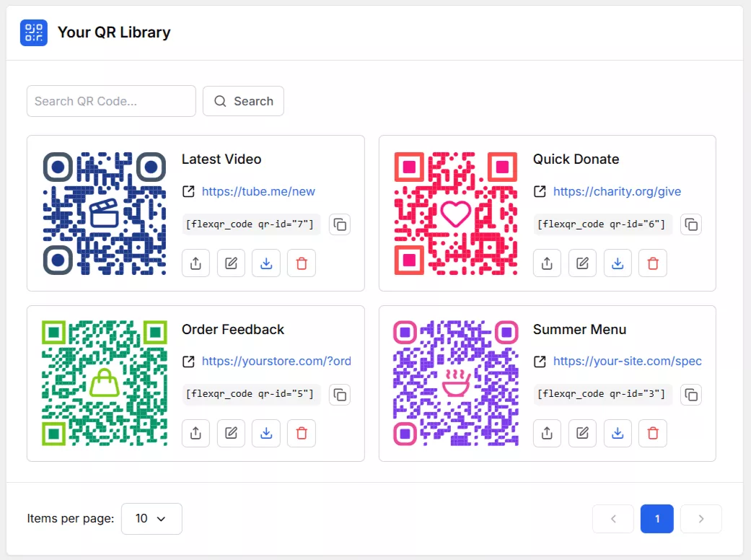This screenshot has width=751, height=560.
Task: Select the [flexqr_code qr-id="3"] shortcode text
Action: (601, 394)
